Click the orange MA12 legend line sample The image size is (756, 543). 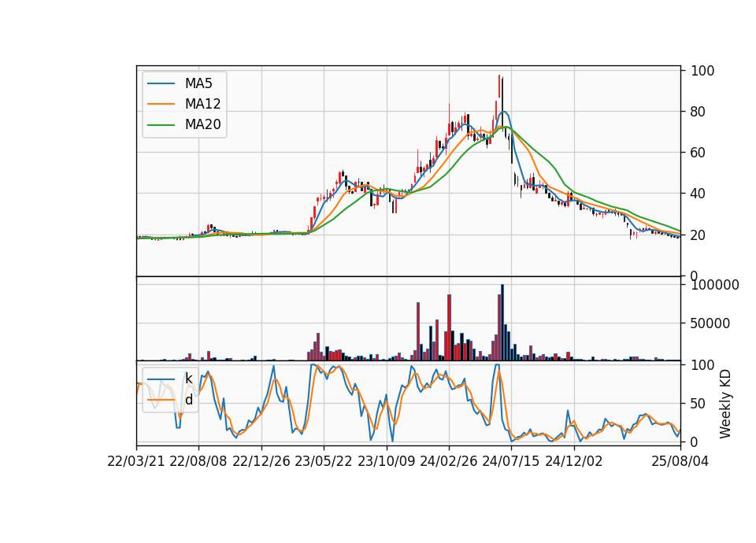tap(161, 104)
